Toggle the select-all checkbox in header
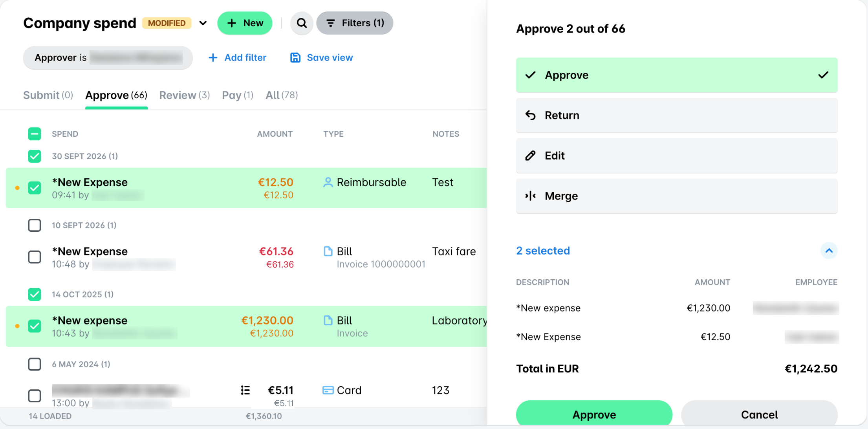The width and height of the screenshot is (868, 429). click(35, 134)
